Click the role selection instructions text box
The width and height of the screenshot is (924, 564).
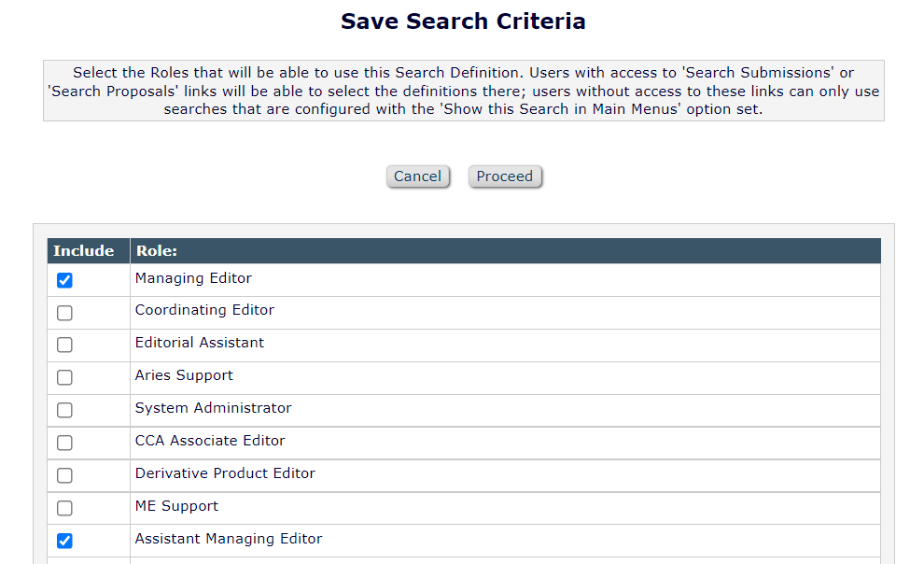[463, 91]
